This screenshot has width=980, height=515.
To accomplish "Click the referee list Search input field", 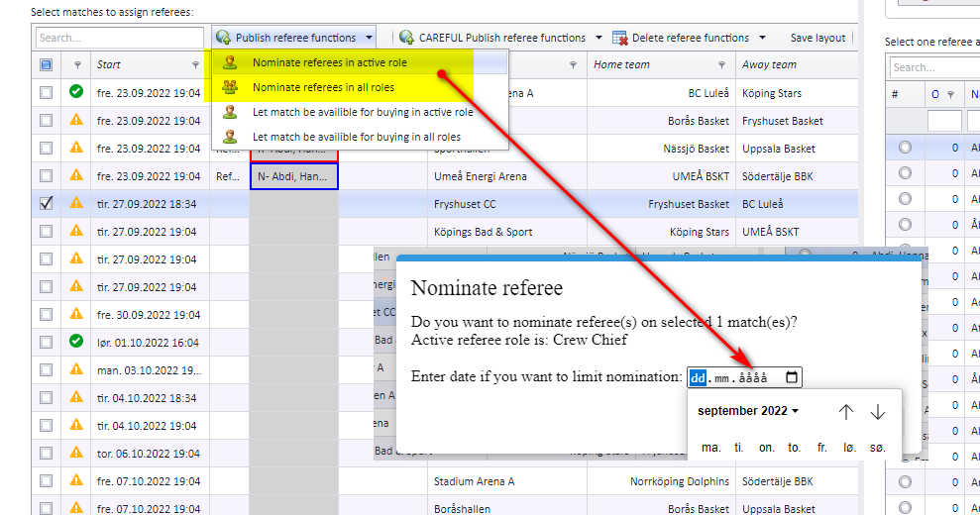I will (934, 67).
